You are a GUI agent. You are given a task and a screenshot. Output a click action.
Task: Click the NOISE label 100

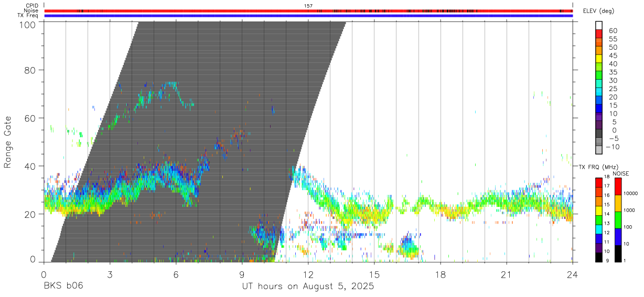coord(627,227)
